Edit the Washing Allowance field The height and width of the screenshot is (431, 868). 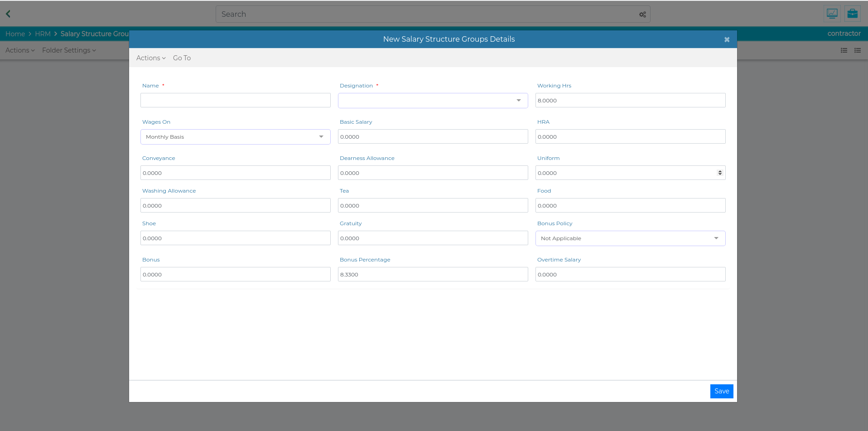pos(236,205)
